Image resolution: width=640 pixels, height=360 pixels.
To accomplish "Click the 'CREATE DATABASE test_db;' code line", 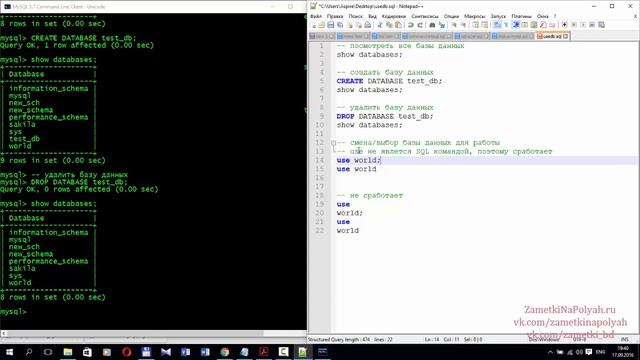I will [389, 81].
